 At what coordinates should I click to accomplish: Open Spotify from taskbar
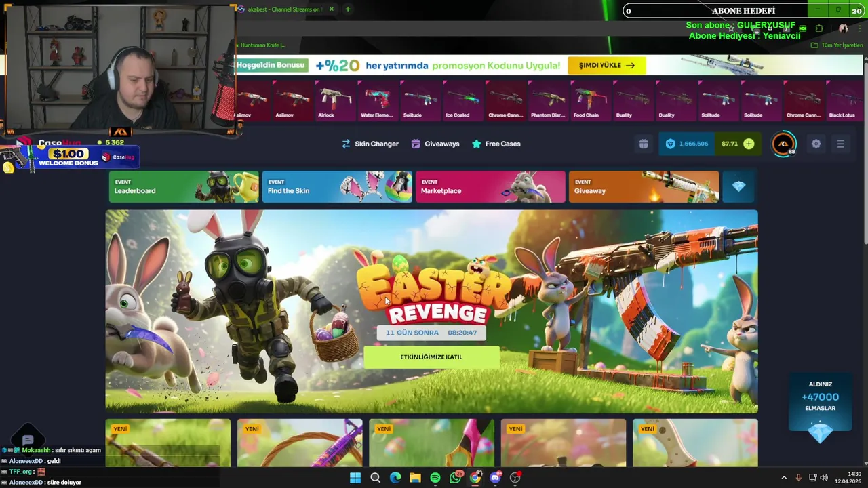[x=435, y=478]
